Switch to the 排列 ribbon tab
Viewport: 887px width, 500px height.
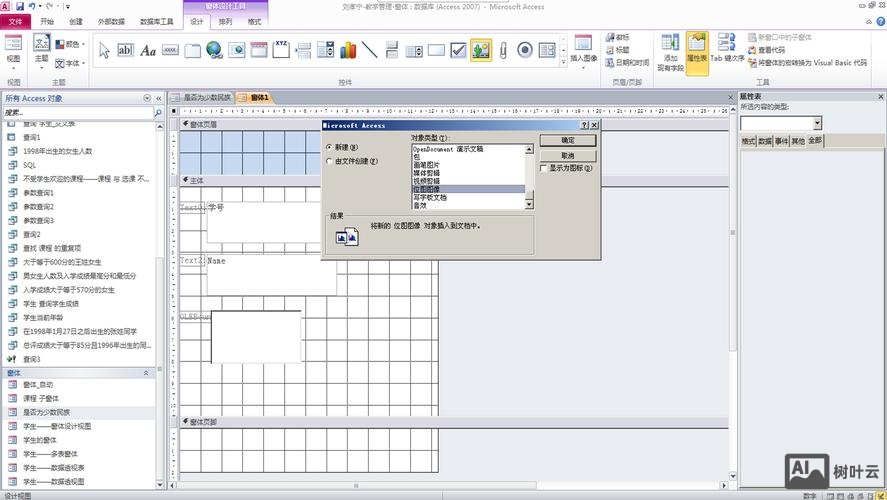pyautogui.click(x=225, y=21)
